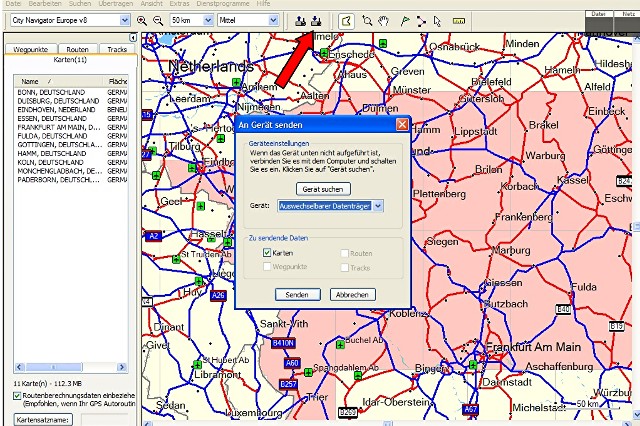Toggle the Tracks checkbox in dialog
This screenshot has height=426, width=640.
[344, 268]
